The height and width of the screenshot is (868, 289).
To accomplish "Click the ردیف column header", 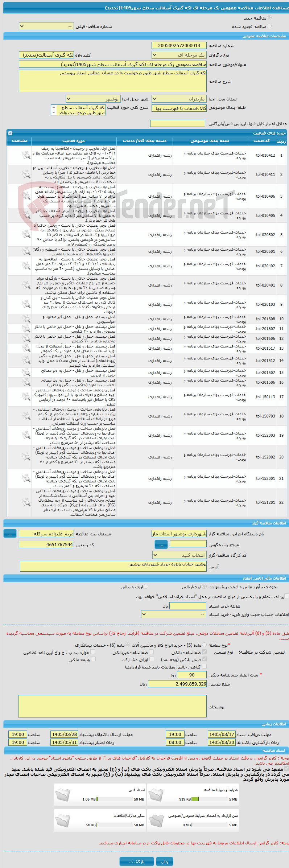I will point(281,141).
